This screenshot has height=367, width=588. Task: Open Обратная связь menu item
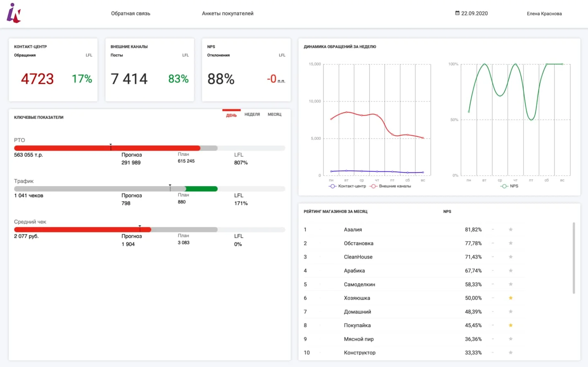pyautogui.click(x=130, y=14)
